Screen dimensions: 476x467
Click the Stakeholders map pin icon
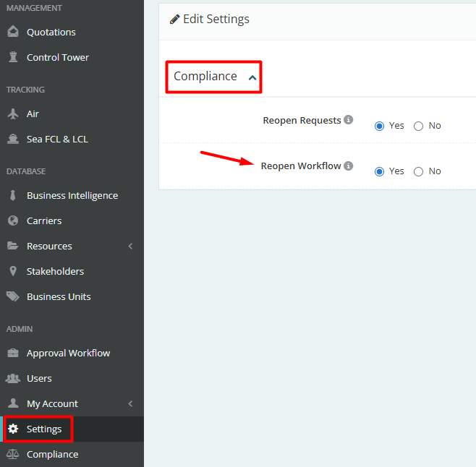coord(12,271)
